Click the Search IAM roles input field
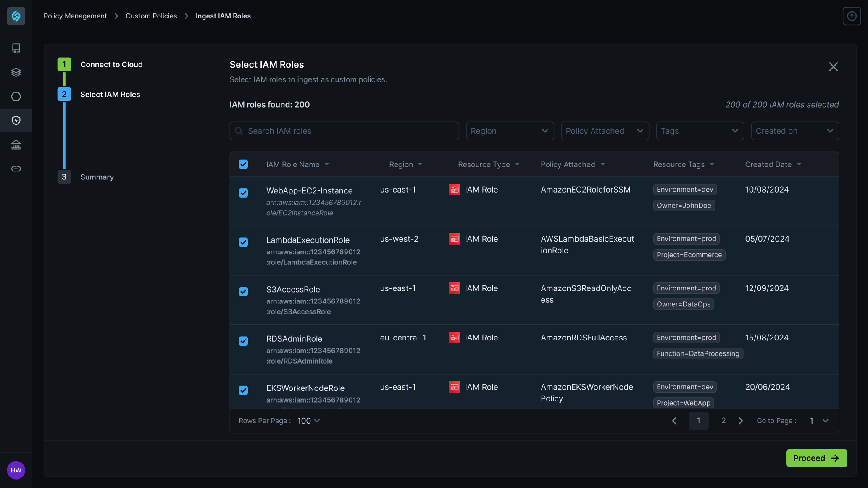This screenshot has height=488, width=868. (x=344, y=131)
